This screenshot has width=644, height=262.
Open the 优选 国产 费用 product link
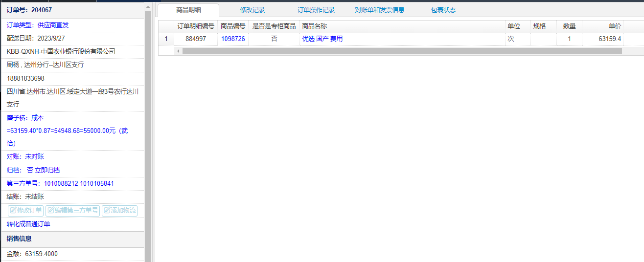tap(322, 39)
